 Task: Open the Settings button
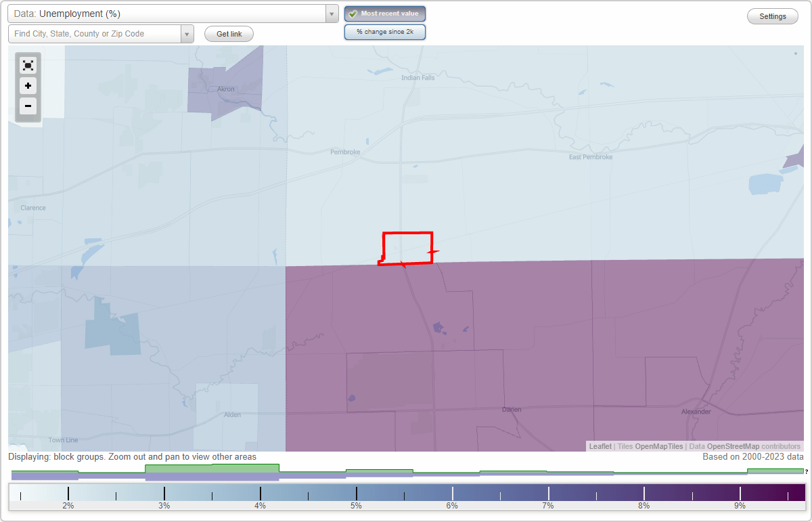773,16
